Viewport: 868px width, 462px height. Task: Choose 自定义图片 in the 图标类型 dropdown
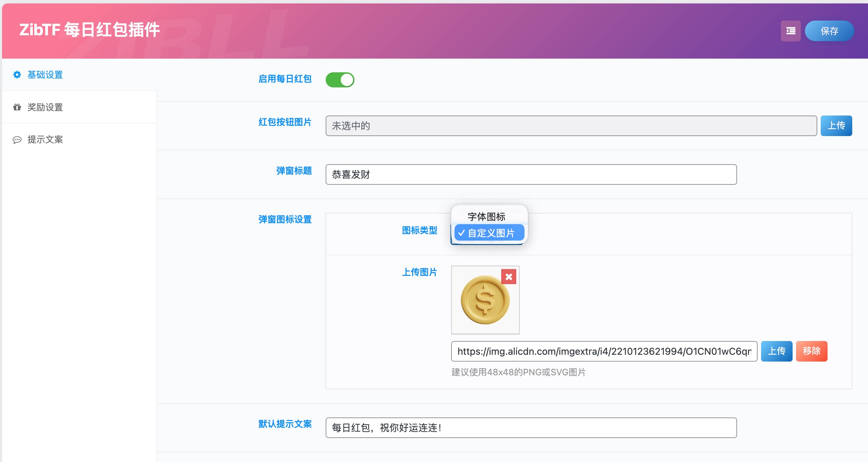489,232
